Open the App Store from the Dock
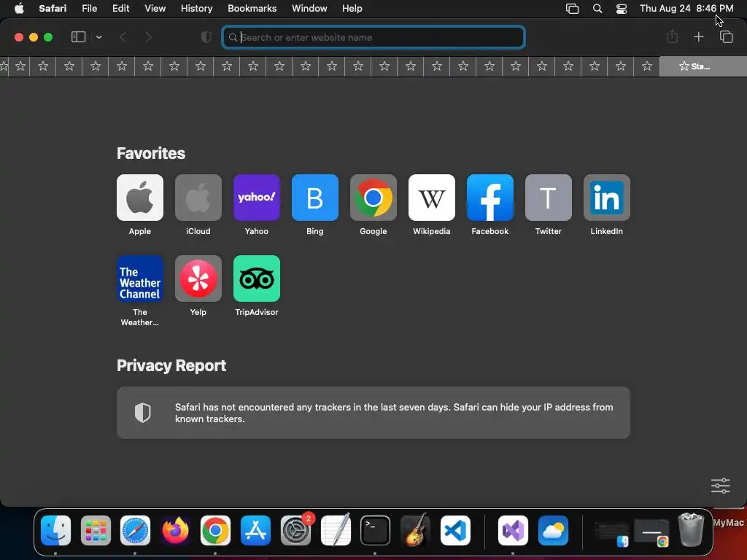This screenshot has width=747, height=560. pyautogui.click(x=255, y=530)
